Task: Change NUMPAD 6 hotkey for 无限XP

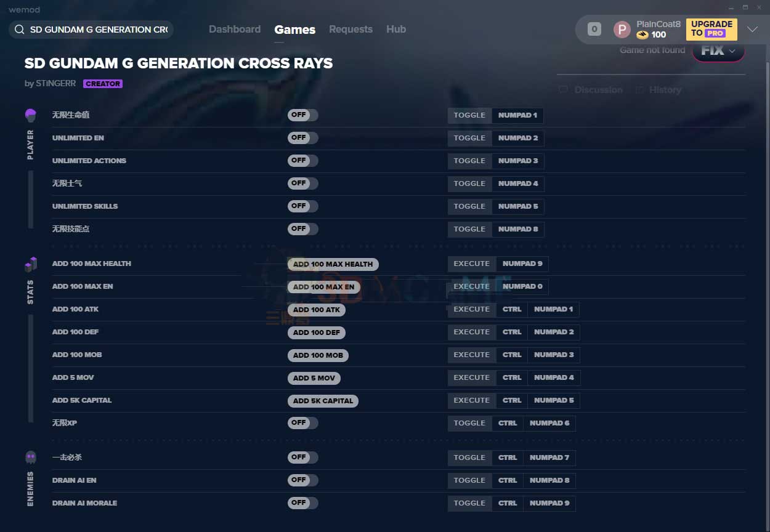Action: pyautogui.click(x=549, y=423)
